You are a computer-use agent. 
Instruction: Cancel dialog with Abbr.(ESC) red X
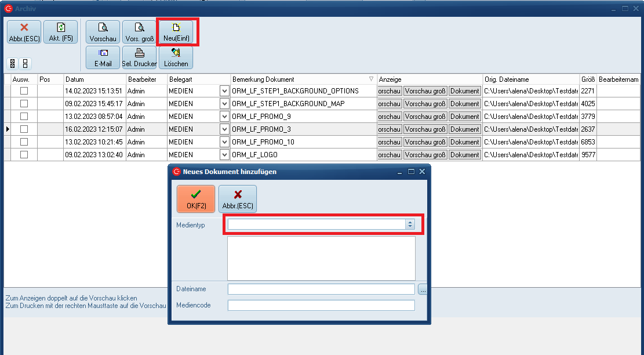(238, 199)
